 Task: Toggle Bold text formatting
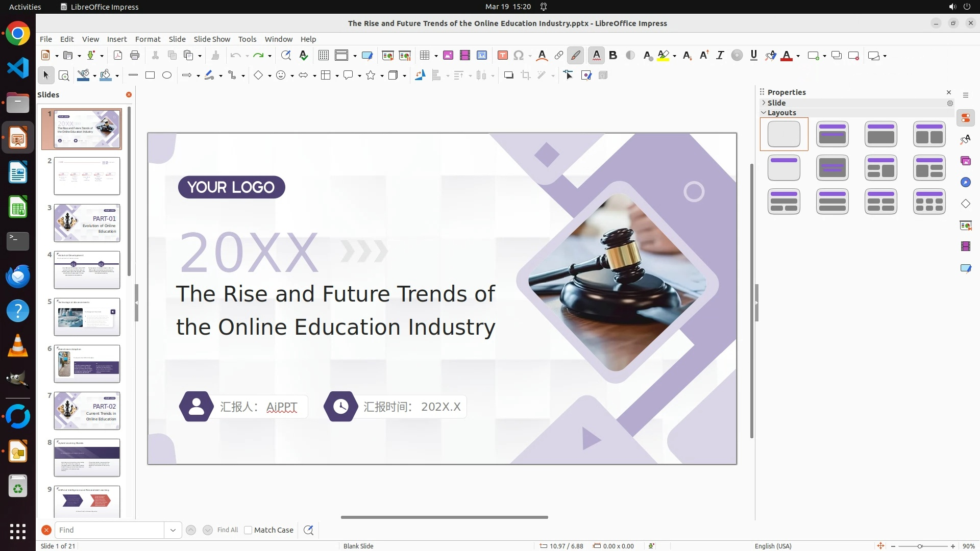pos(613,56)
